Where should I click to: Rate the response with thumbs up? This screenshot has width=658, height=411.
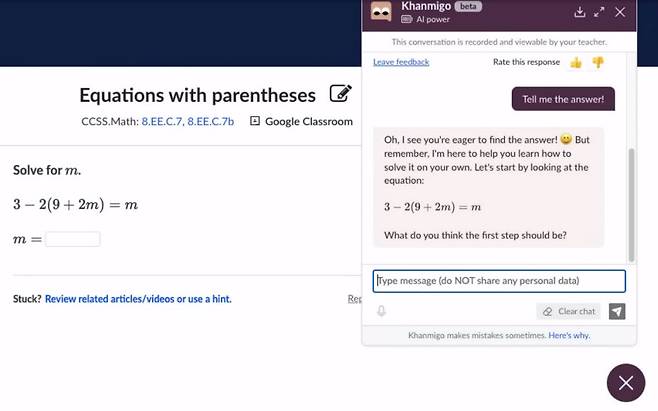tap(576, 62)
